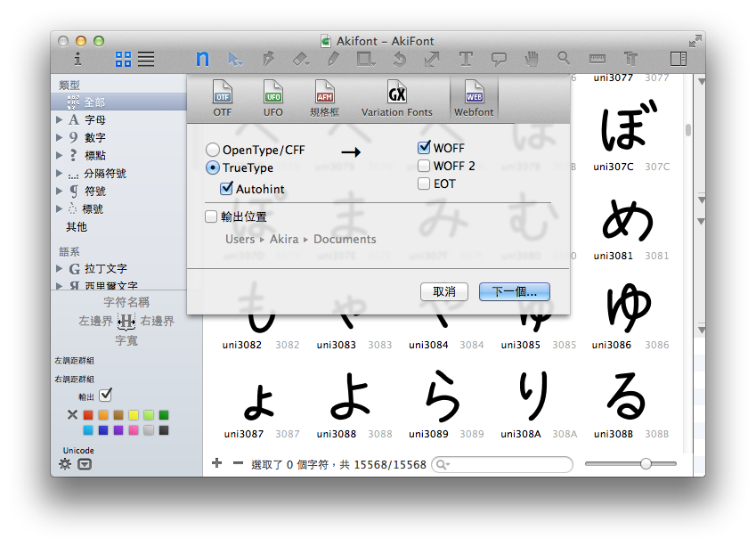Expand the 標點 category
The height and width of the screenshot is (547, 756).
(59, 155)
